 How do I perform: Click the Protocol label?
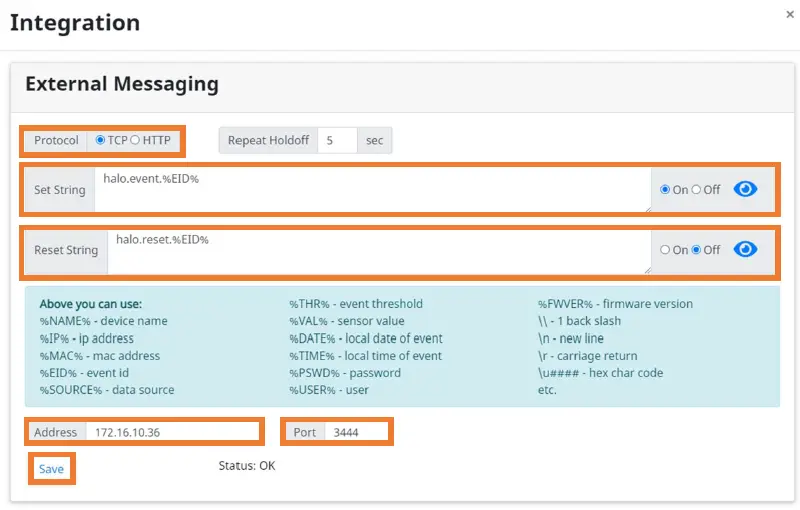(x=56, y=140)
